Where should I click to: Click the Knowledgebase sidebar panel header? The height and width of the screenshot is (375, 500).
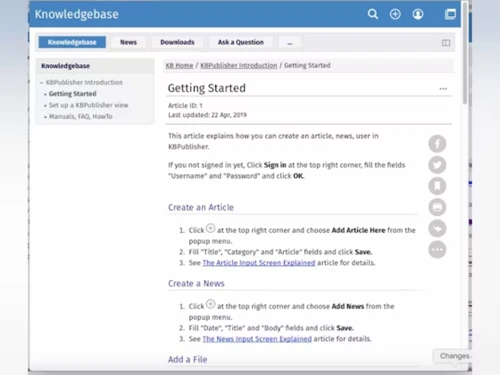pos(95,66)
